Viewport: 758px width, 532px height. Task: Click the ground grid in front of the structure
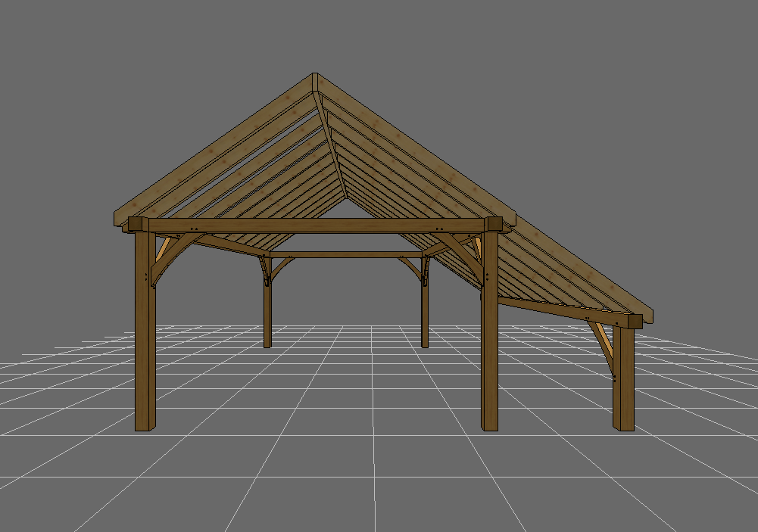coord(341,469)
